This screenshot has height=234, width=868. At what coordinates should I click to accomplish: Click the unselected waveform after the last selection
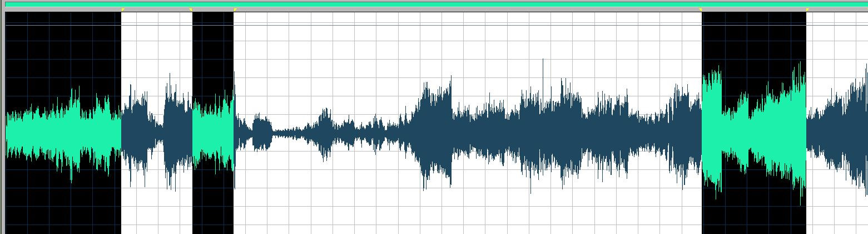pos(837,123)
